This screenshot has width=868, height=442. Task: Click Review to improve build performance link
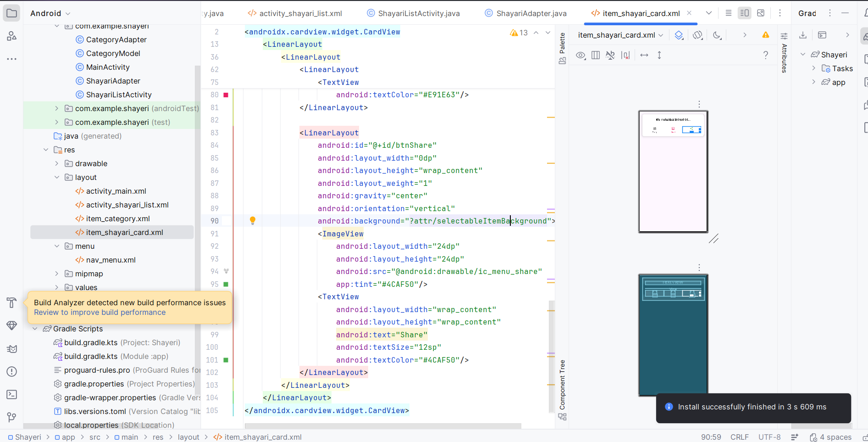100,313
